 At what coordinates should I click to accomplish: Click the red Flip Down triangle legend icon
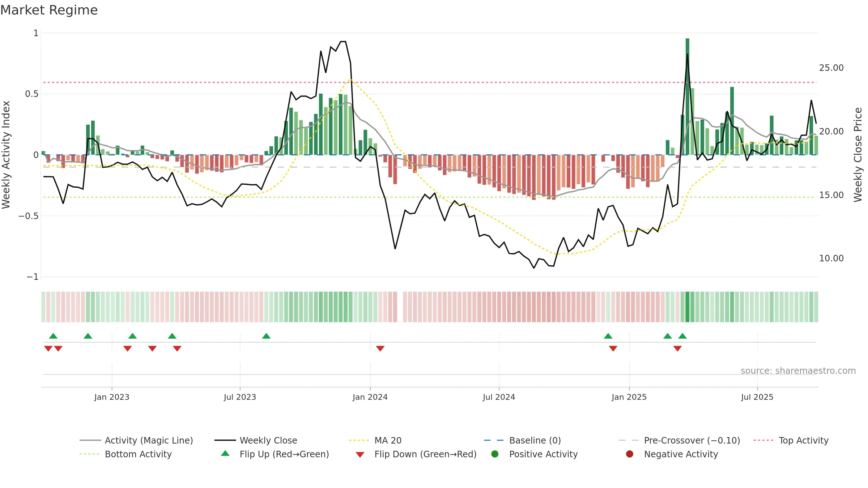(x=360, y=455)
